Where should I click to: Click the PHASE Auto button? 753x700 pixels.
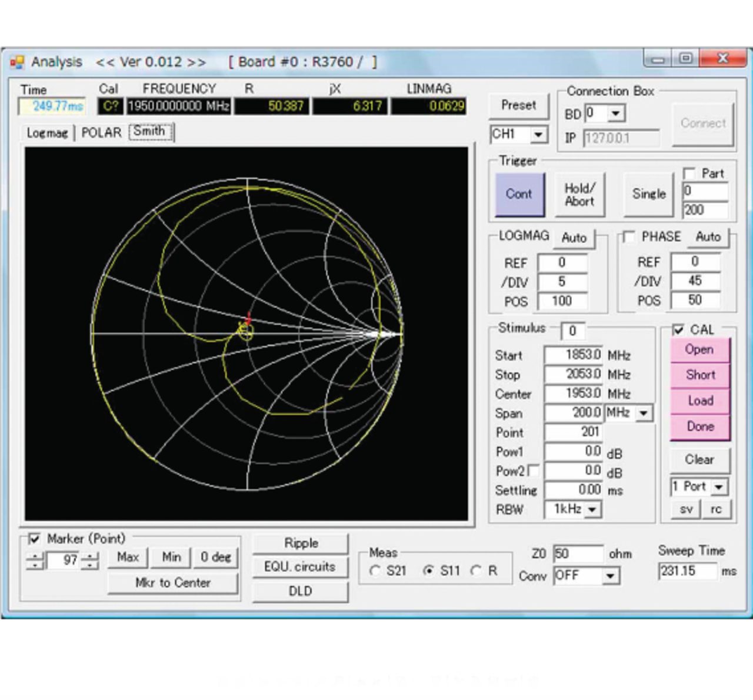[708, 236]
